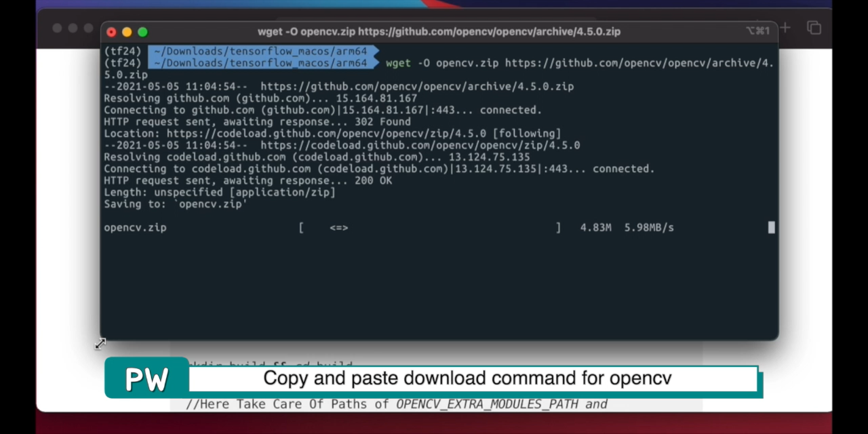
Task: Click the OPENCV_EXTRA_MODULES_PATH text in background page
Action: 487,404
